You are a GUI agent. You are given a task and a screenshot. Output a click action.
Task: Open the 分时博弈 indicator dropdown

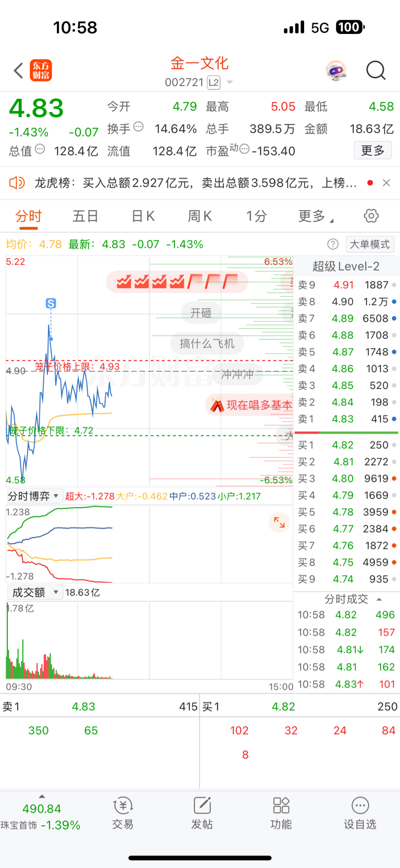click(34, 496)
